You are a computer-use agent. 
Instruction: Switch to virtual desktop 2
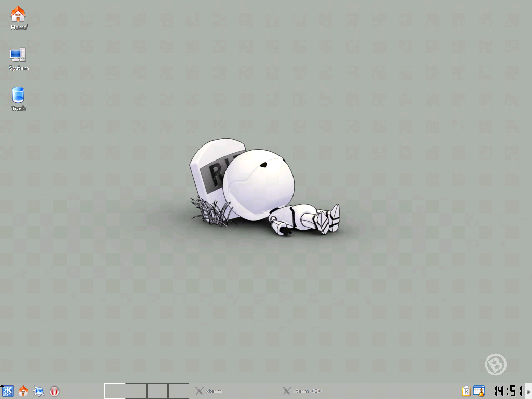pos(136,391)
